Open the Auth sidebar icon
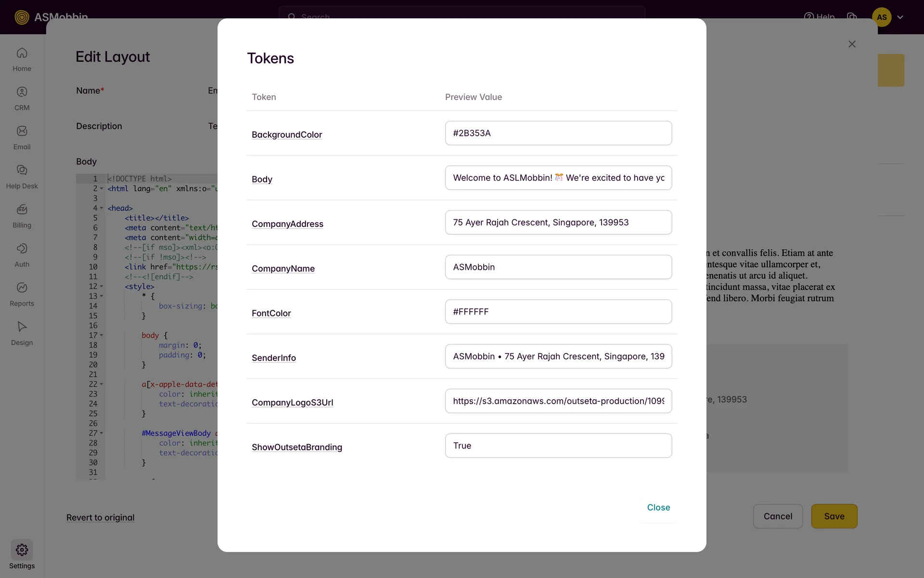Image resolution: width=924 pixels, height=578 pixels. tap(22, 249)
